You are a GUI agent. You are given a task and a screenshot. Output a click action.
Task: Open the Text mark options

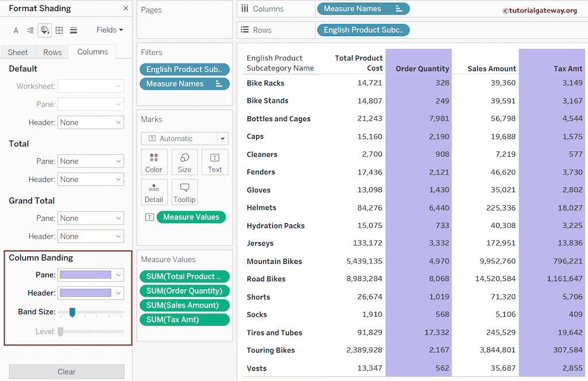coord(215,162)
